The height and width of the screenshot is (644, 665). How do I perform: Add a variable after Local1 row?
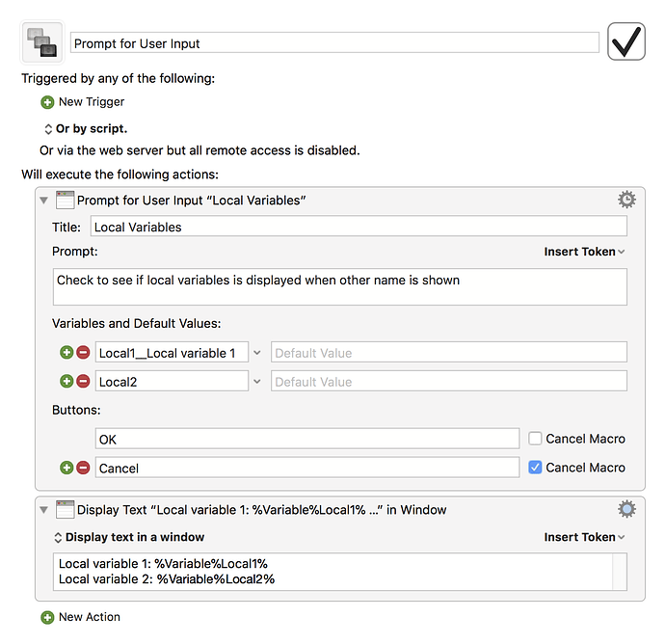pos(66,352)
